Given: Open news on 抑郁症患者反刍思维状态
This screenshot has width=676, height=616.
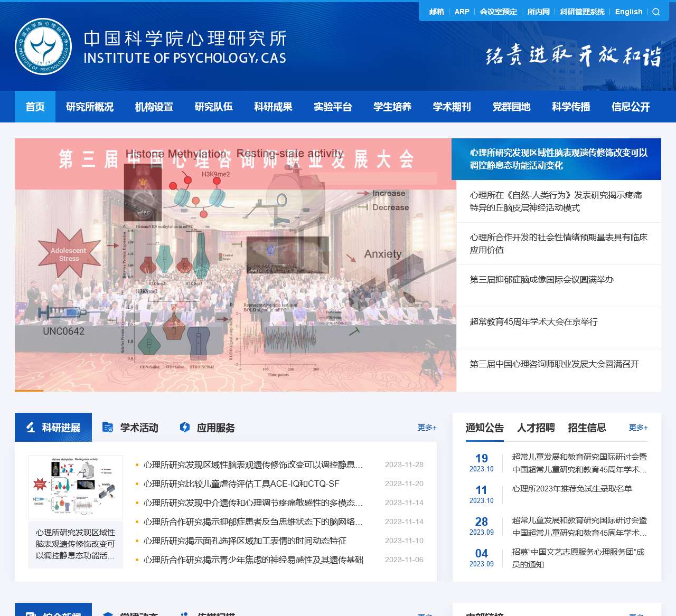Looking at the screenshot, I should [x=253, y=522].
